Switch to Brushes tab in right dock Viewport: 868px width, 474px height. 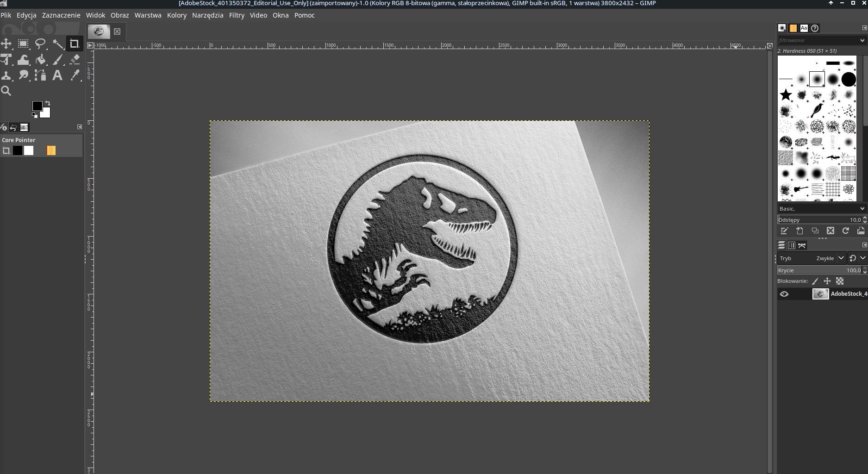tap(782, 28)
